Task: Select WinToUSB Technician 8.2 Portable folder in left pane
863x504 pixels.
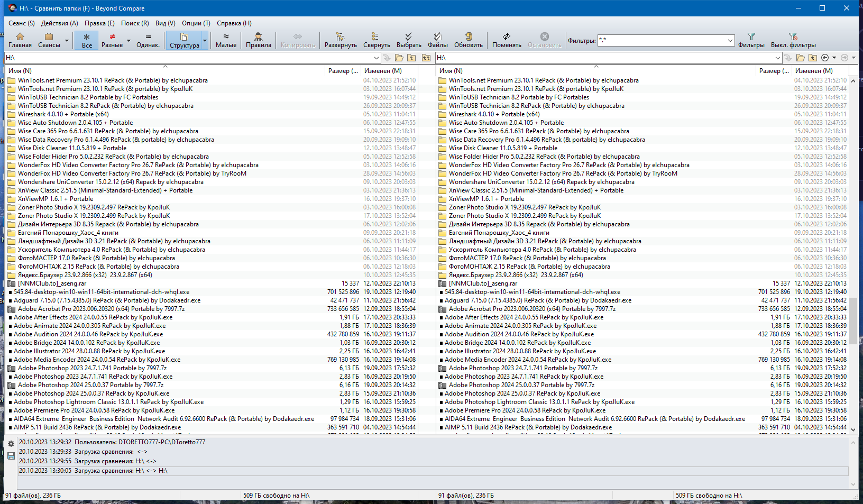Action: click(88, 97)
